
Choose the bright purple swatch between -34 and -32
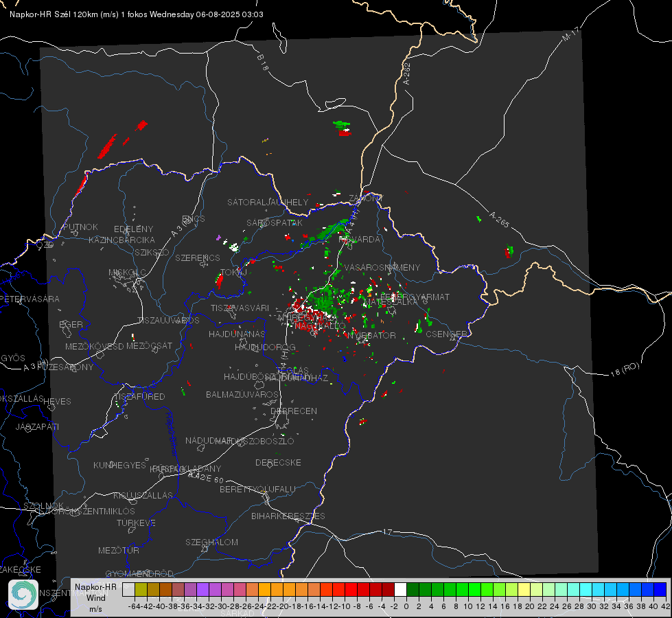[202, 589]
